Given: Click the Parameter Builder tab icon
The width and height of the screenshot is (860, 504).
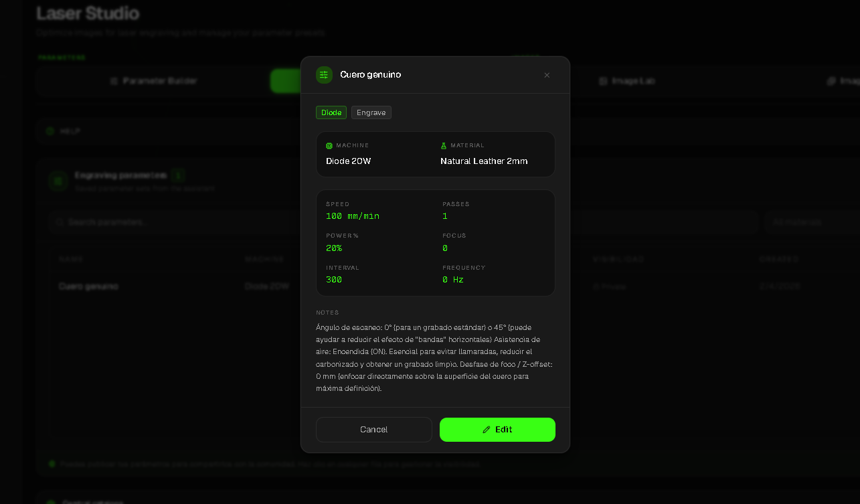Looking at the screenshot, I should 114,80.
